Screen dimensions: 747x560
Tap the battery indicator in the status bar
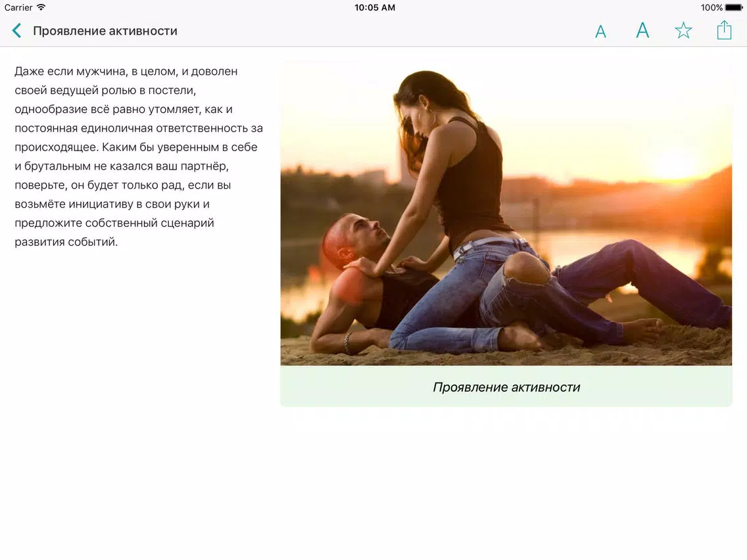[x=734, y=8]
